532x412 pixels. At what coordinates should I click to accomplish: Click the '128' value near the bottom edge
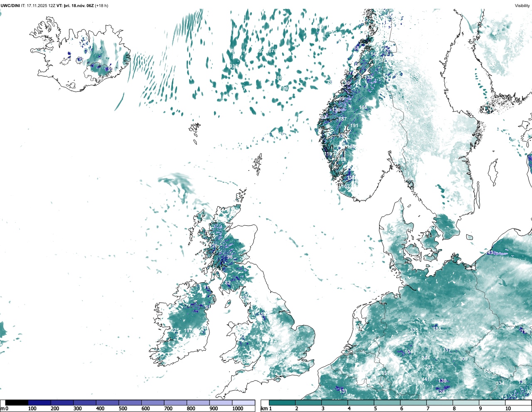pyautogui.click(x=441, y=392)
